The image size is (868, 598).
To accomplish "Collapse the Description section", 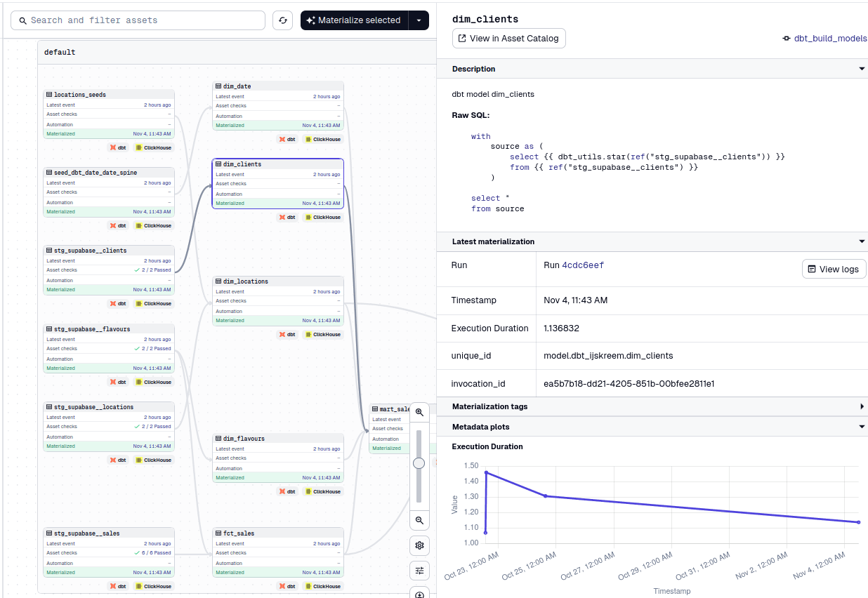I will click(x=862, y=69).
